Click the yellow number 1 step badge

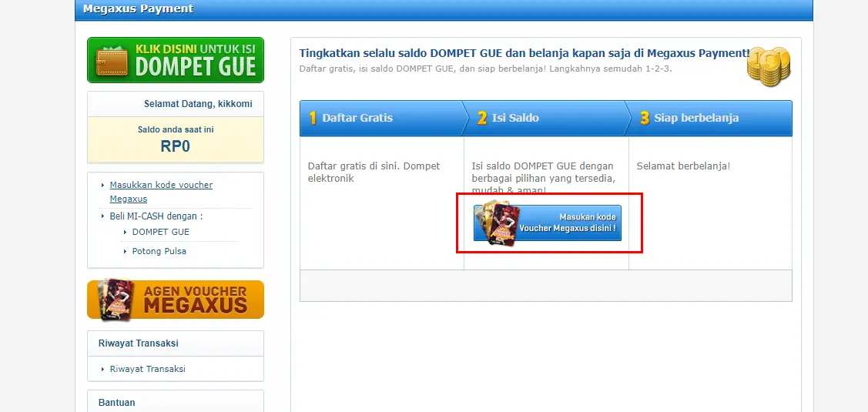pyautogui.click(x=313, y=119)
